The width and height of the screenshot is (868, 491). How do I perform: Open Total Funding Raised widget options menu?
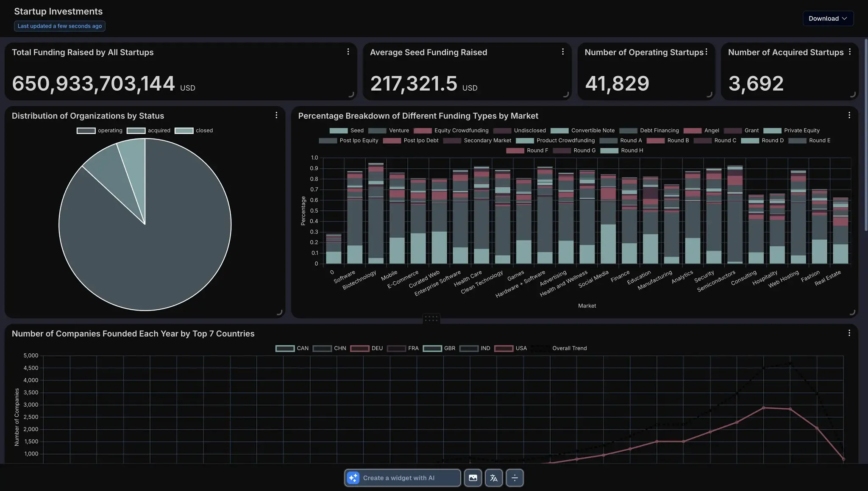click(x=348, y=52)
